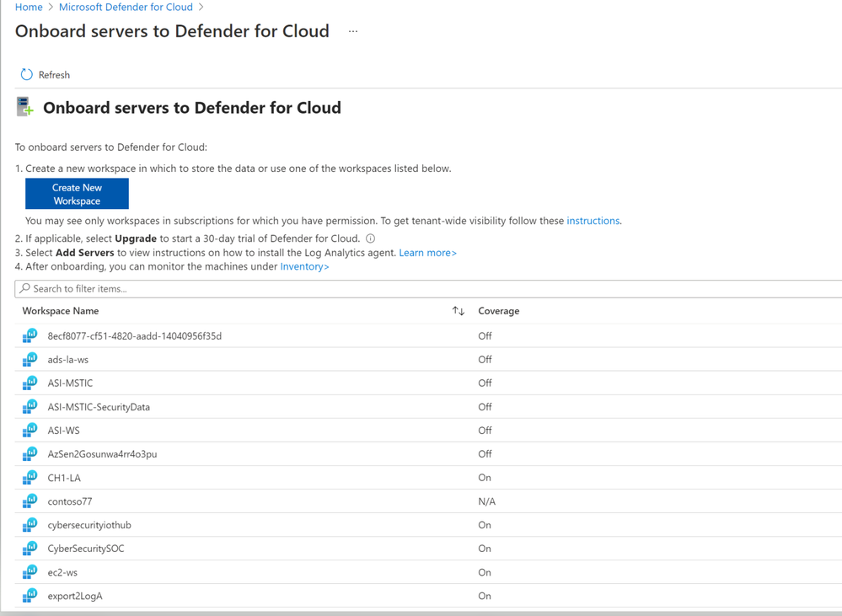Click workspace icon for ASI-MSTIC-SecurityData
This screenshot has height=616, width=842.
click(30, 406)
